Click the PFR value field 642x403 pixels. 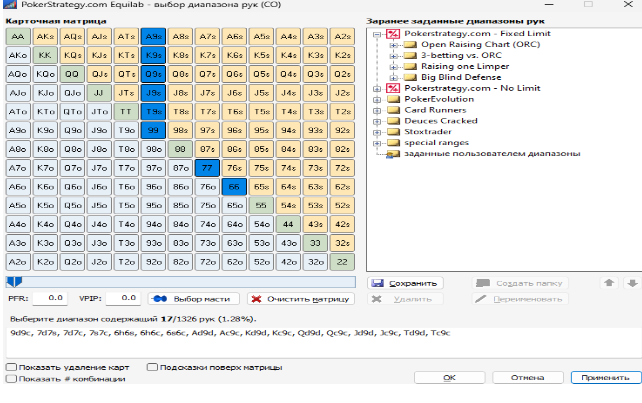(50, 298)
